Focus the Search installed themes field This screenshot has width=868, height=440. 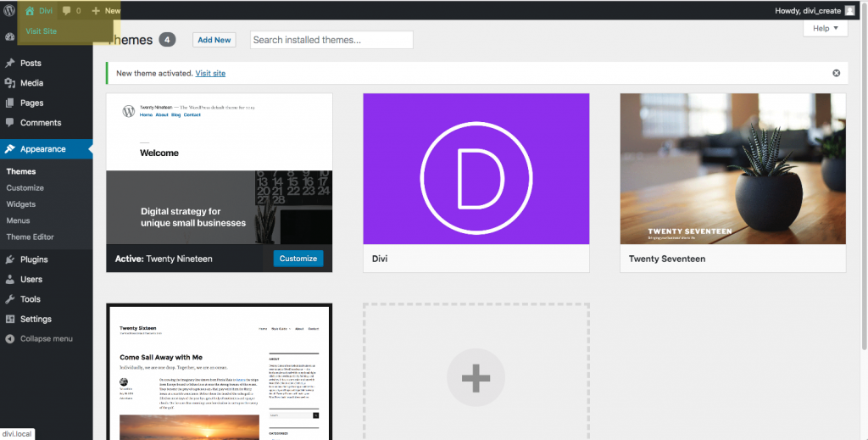(331, 40)
